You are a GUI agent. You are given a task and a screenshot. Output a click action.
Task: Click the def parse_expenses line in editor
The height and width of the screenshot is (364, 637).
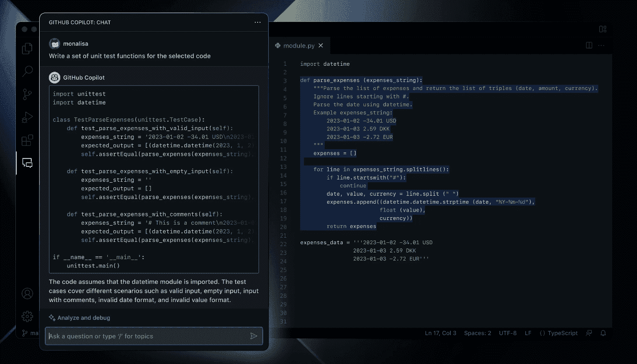coord(361,80)
